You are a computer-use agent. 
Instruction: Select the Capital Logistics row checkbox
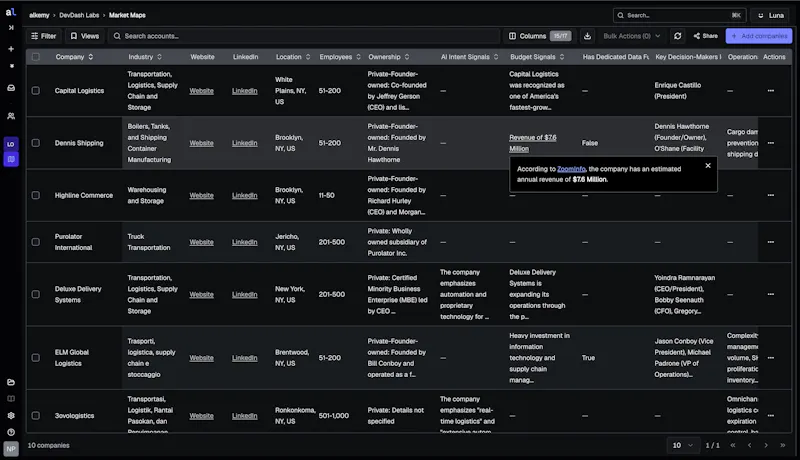[x=36, y=91]
